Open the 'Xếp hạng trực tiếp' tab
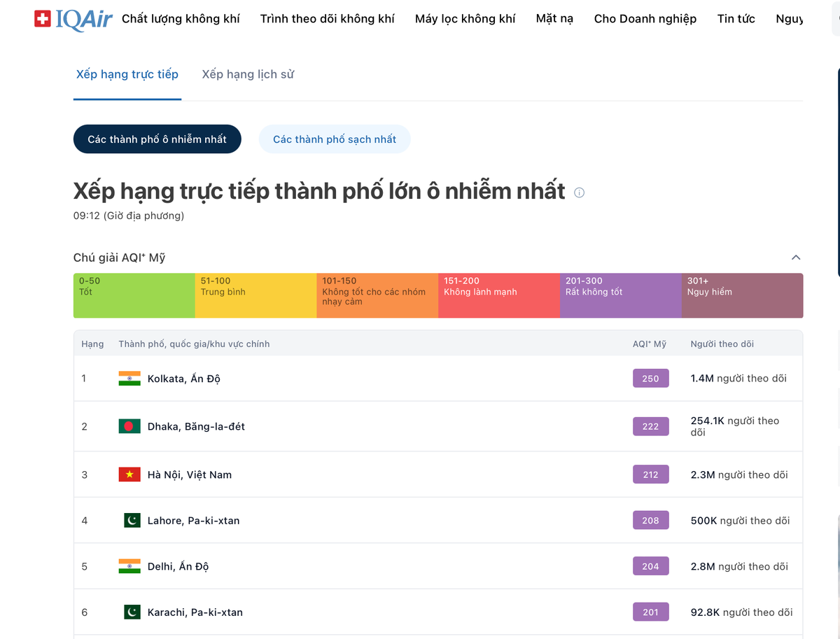This screenshot has width=840, height=639. point(127,73)
